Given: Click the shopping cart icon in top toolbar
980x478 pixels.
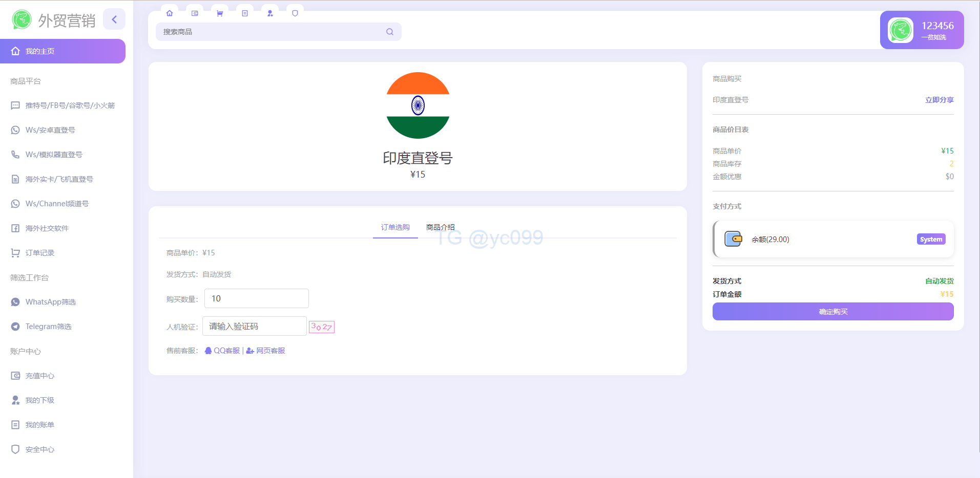Looking at the screenshot, I should point(220,13).
